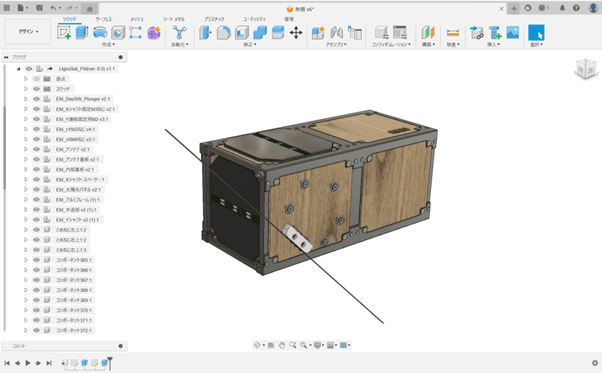Select the Offset Face tool

pyautogui.click(x=278, y=33)
